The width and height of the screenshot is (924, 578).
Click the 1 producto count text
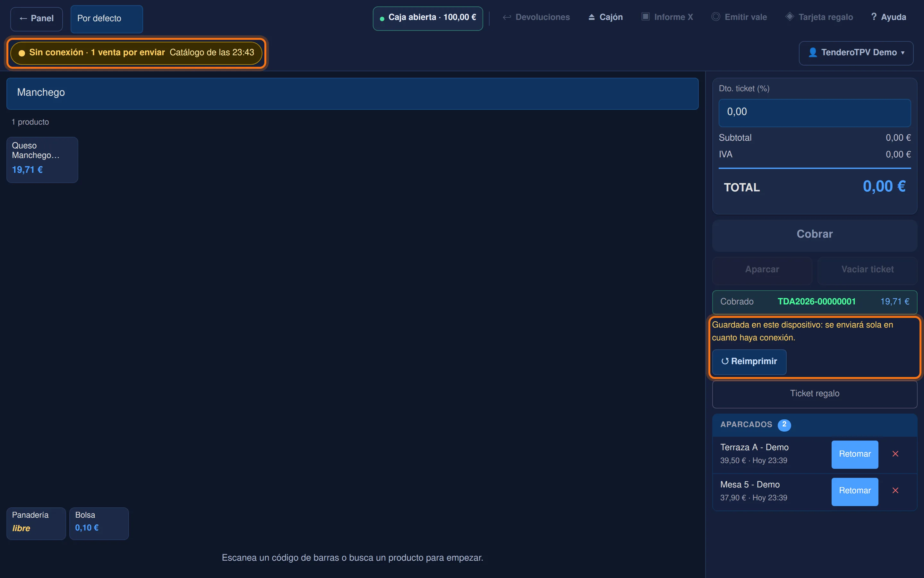point(30,122)
